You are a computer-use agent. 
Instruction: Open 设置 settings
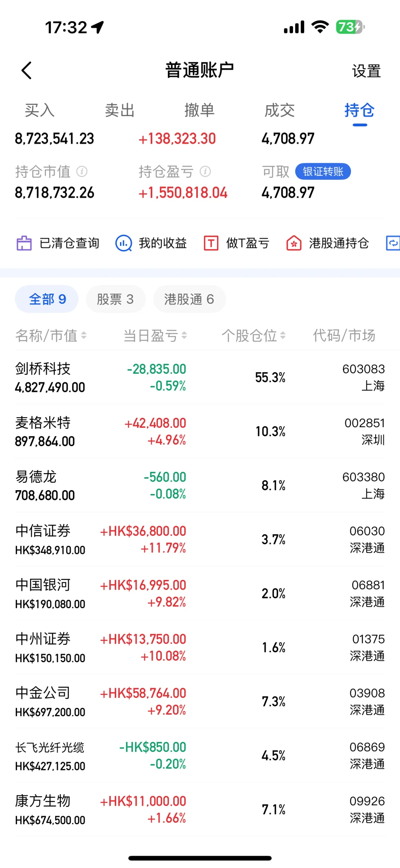[x=366, y=71]
